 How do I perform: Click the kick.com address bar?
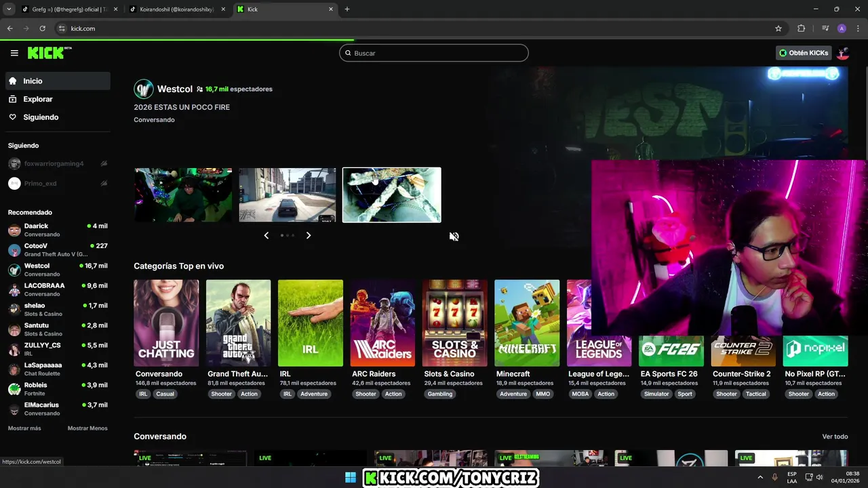[420, 28]
